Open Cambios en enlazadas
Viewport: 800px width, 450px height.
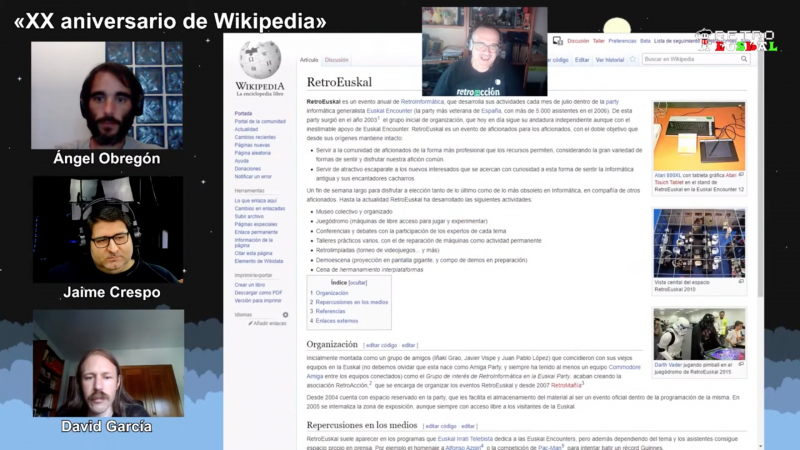click(x=260, y=208)
